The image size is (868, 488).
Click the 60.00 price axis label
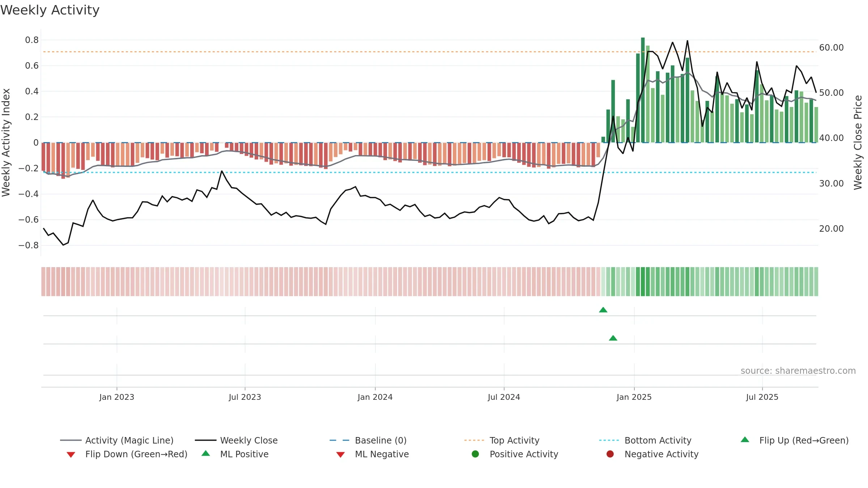[x=831, y=47]
